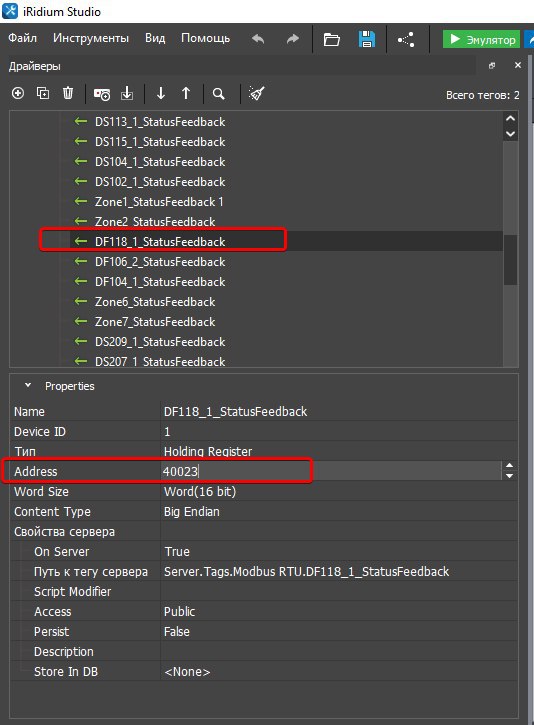Duplicate selected tag icon

pyautogui.click(x=43, y=93)
